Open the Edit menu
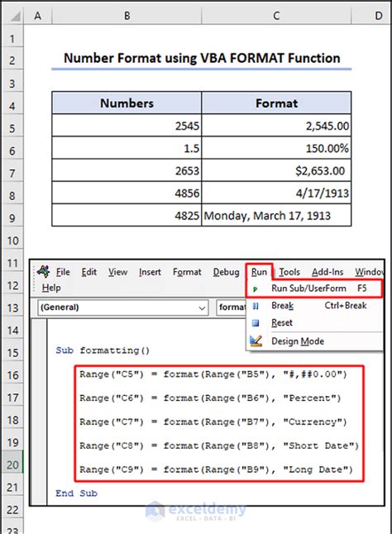 click(x=88, y=272)
